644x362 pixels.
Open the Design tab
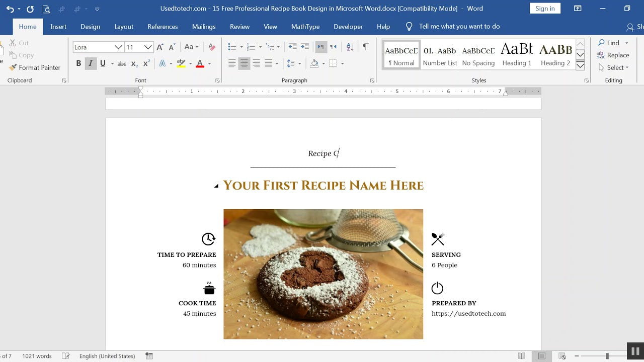click(90, 27)
